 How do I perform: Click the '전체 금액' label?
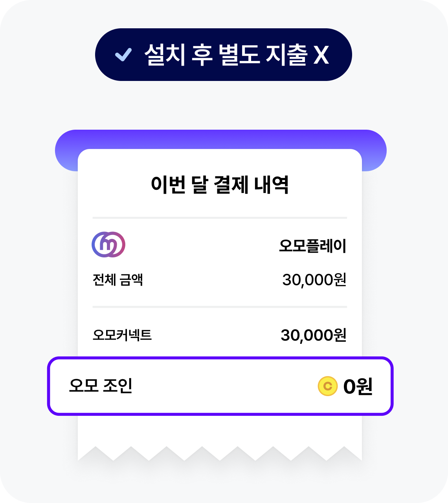[x=118, y=280]
